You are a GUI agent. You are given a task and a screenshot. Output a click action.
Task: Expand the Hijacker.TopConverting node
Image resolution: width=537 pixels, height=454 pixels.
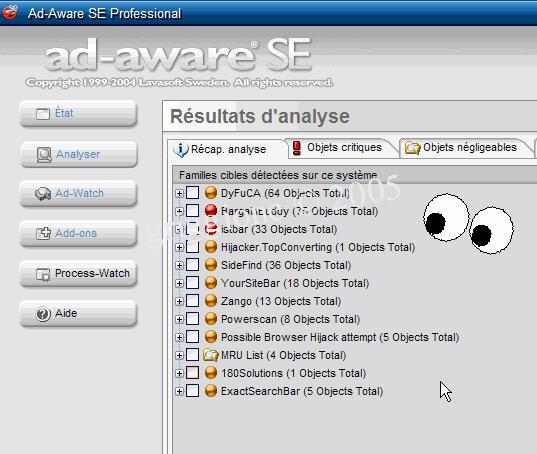(x=179, y=247)
